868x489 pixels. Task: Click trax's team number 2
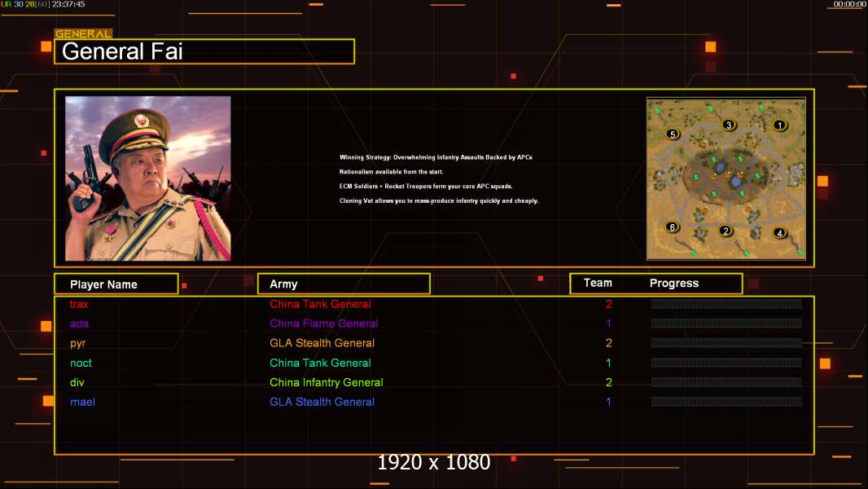pyautogui.click(x=608, y=304)
